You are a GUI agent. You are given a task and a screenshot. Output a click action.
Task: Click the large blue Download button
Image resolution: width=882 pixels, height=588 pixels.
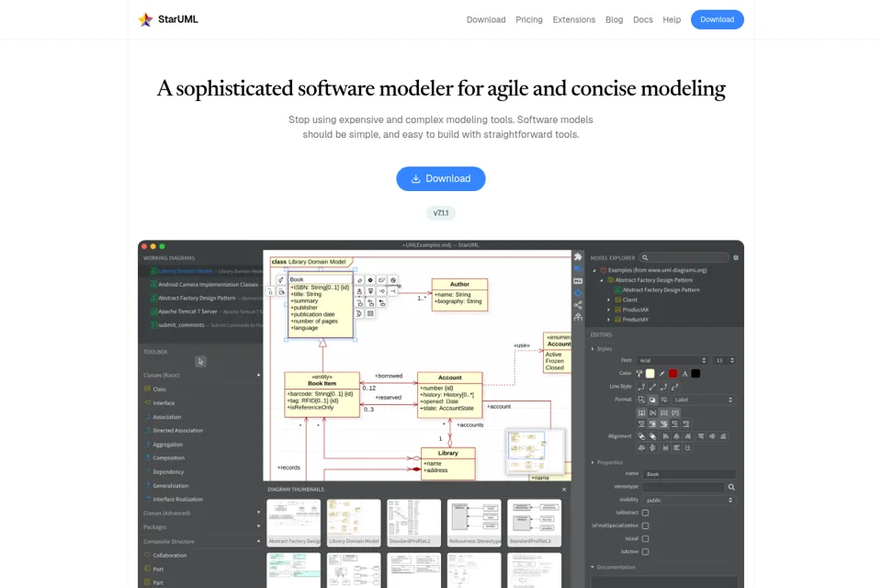440,178
